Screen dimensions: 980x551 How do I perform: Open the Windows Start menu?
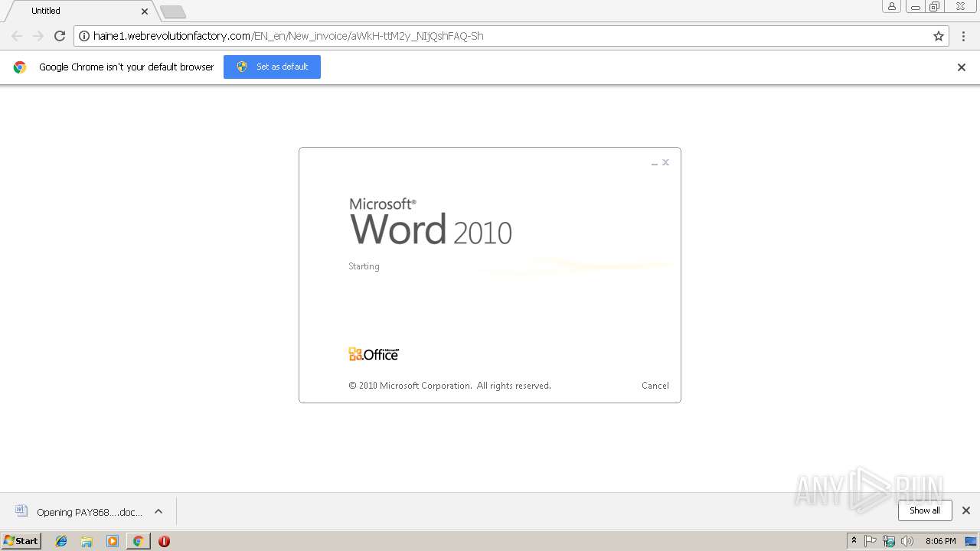(21, 541)
